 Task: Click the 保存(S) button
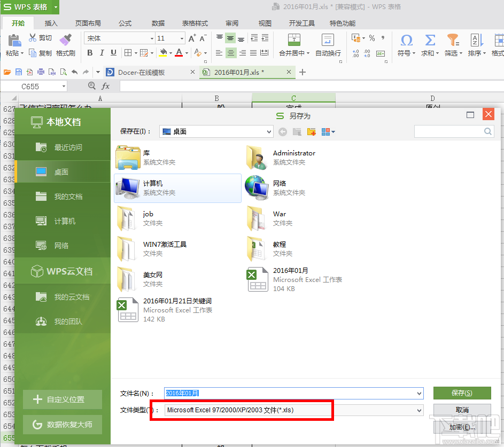(462, 392)
